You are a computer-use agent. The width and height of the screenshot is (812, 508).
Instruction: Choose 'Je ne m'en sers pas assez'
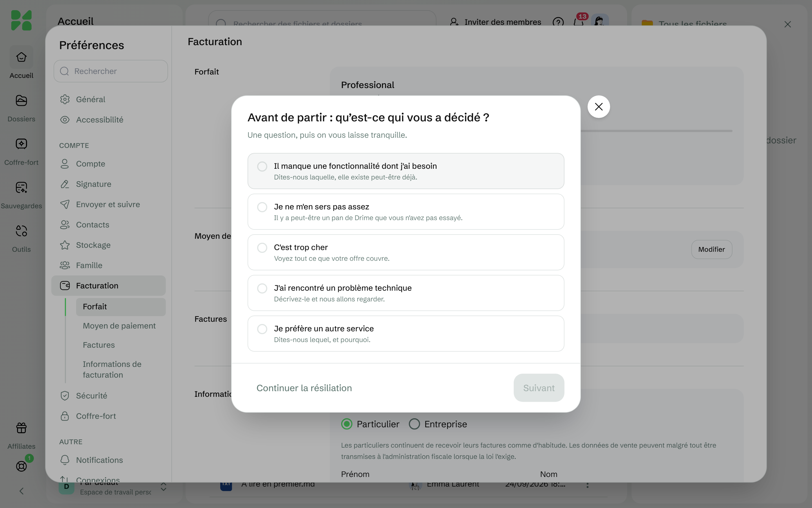tap(406, 212)
